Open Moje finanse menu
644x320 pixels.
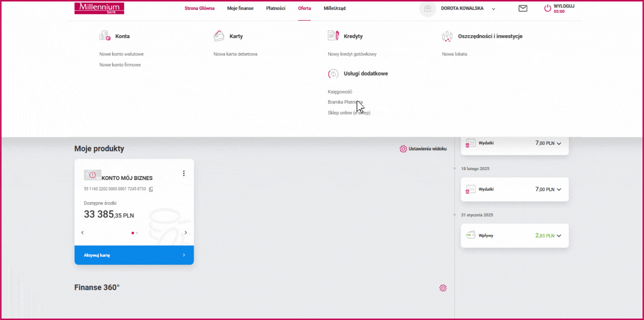point(241,8)
